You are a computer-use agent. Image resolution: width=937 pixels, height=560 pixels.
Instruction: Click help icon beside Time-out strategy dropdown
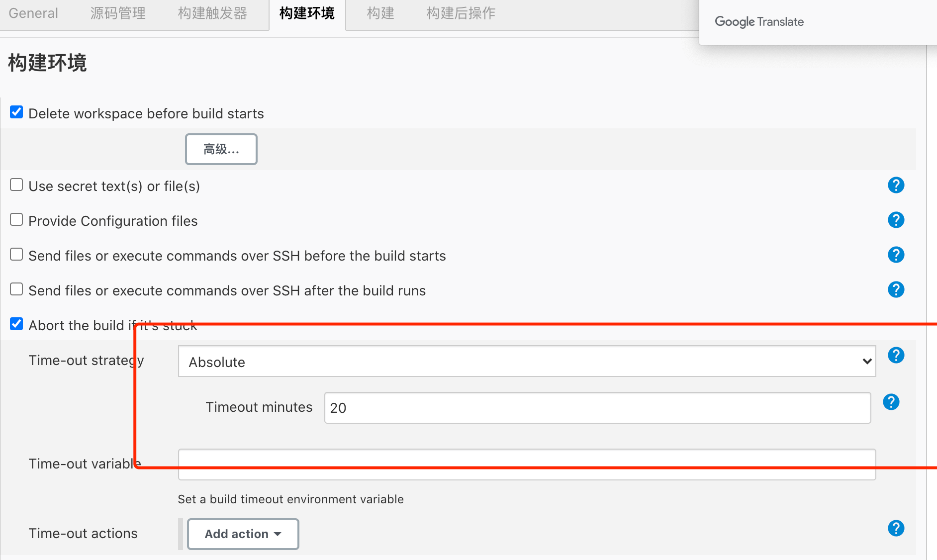896,356
